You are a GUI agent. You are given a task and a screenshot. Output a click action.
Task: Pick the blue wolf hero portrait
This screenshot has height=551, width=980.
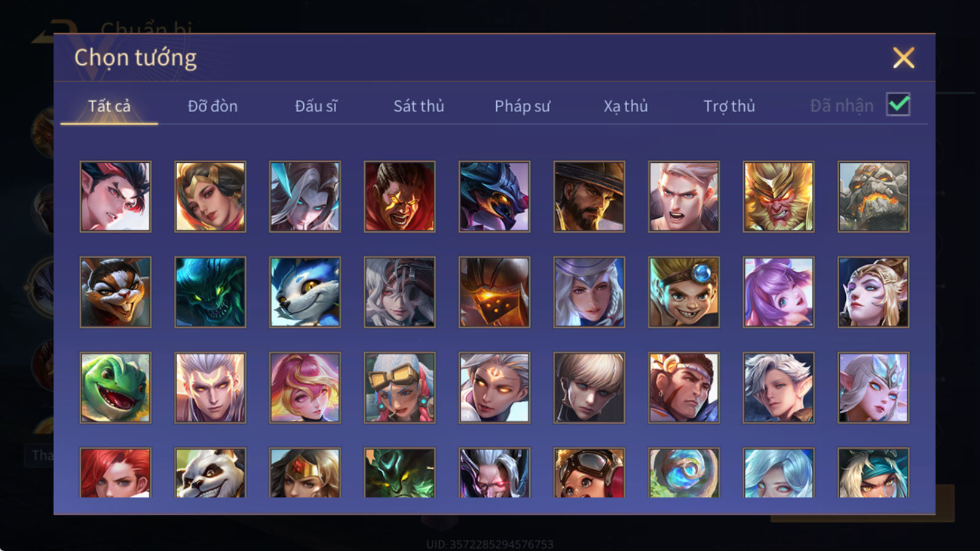[305, 292]
